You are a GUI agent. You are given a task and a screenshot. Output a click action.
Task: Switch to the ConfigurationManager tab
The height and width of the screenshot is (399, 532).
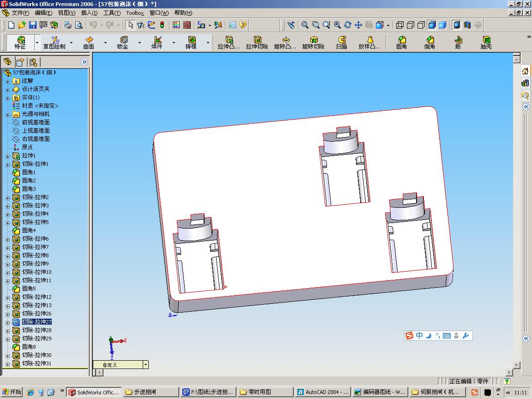click(x=33, y=62)
